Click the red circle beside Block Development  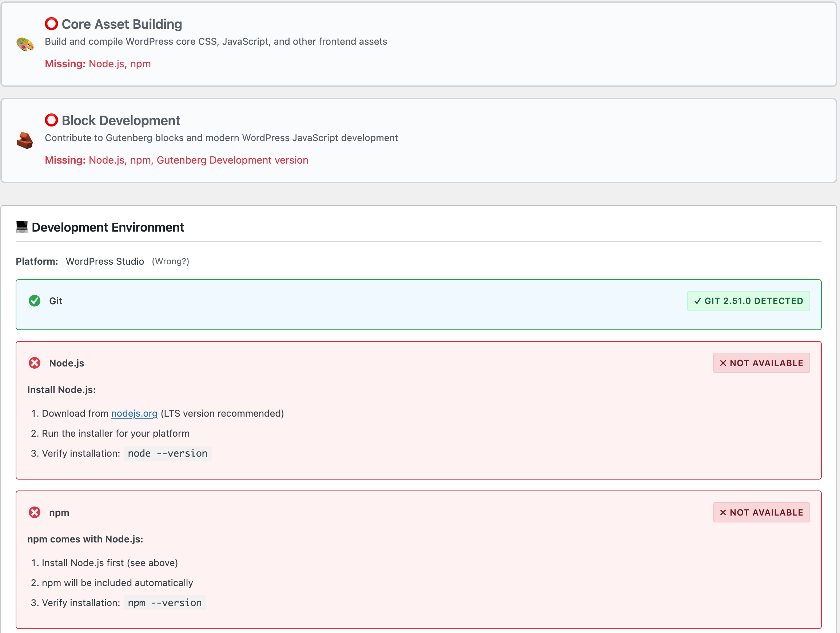coord(51,120)
